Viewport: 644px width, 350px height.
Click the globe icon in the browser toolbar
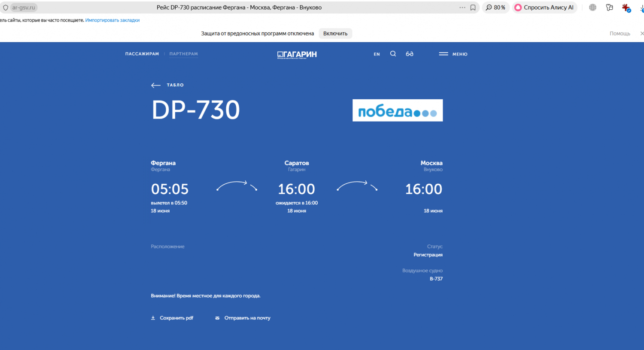coord(593,7)
